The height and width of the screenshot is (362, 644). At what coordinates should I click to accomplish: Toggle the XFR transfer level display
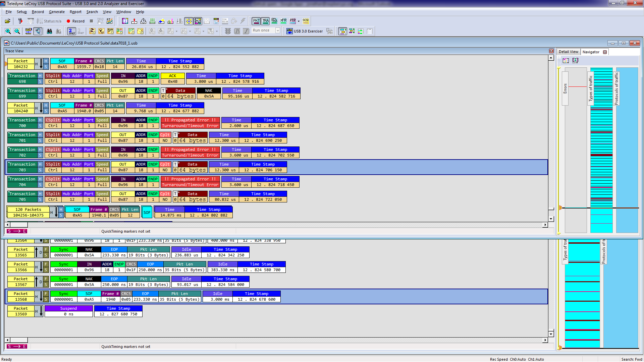click(x=283, y=21)
